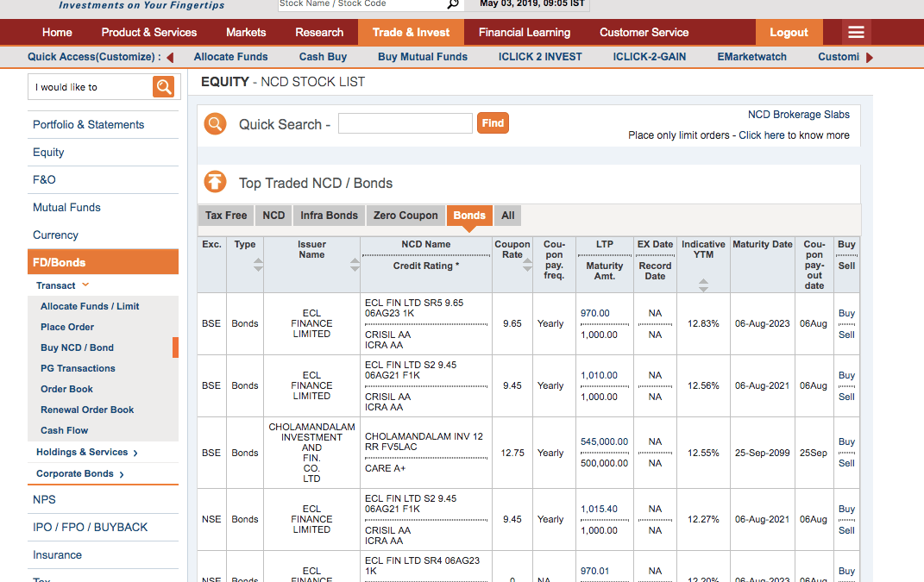Viewport: 924px width, 582px height.
Task: Open Order Book submenu item
Action: (x=66, y=389)
